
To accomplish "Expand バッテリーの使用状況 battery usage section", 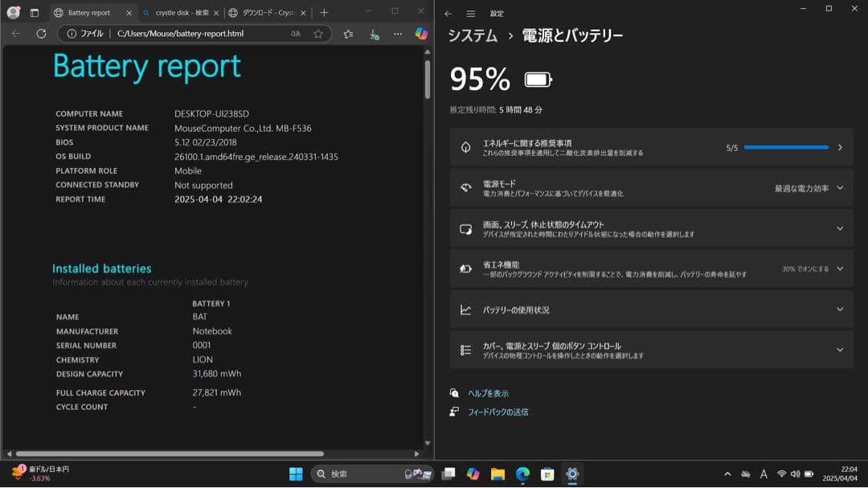I will click(839, 309).
